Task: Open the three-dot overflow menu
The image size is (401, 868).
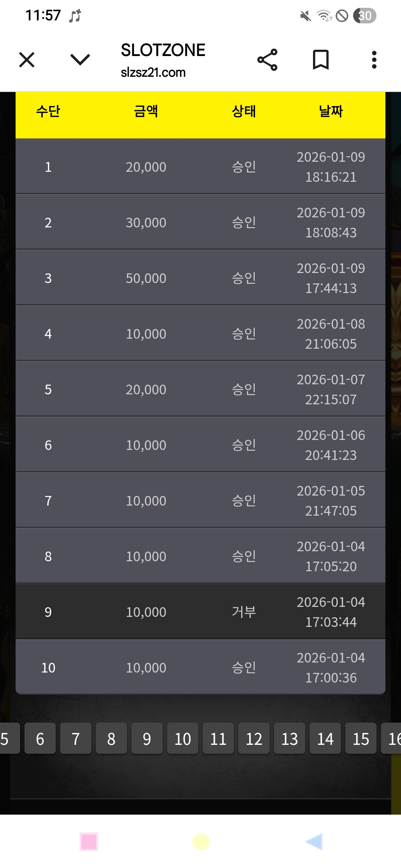Action: pyautogui.click(x=374, y=60)
